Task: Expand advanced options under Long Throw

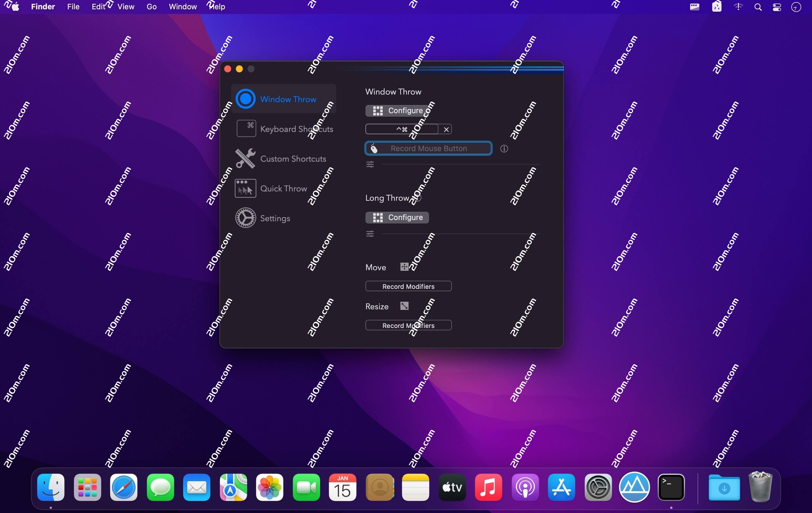Action: tap(370, 234)
